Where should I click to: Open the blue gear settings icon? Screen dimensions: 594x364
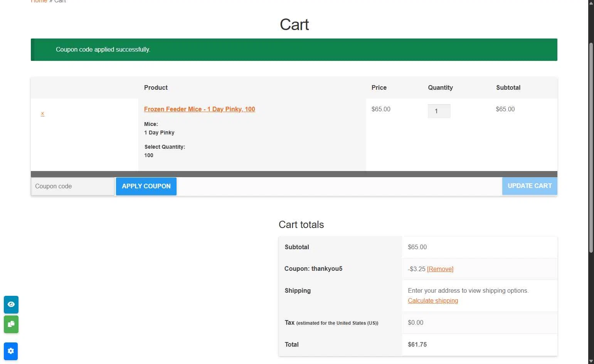pyautogui.click(x=11, y=351)
